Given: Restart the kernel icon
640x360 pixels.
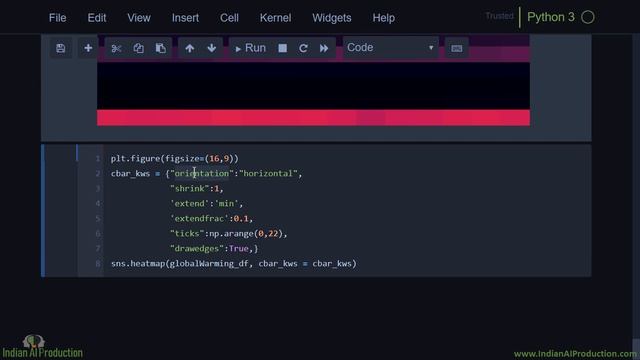Looking at the screenshot, I should [303, 48].
